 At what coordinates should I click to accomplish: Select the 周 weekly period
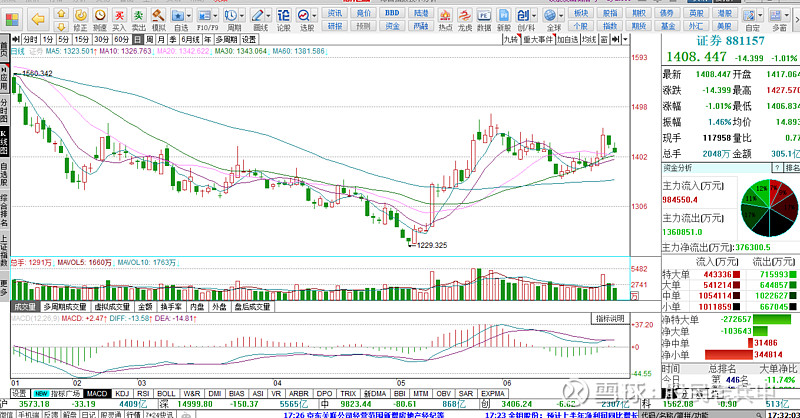pyautogui.click(x=148, y=38)
